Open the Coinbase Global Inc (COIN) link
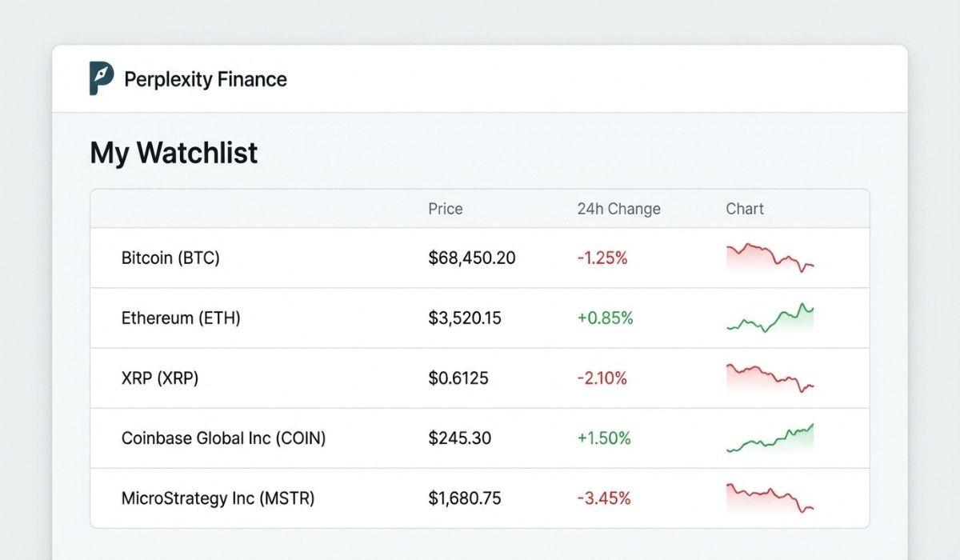 coord(222,438)
